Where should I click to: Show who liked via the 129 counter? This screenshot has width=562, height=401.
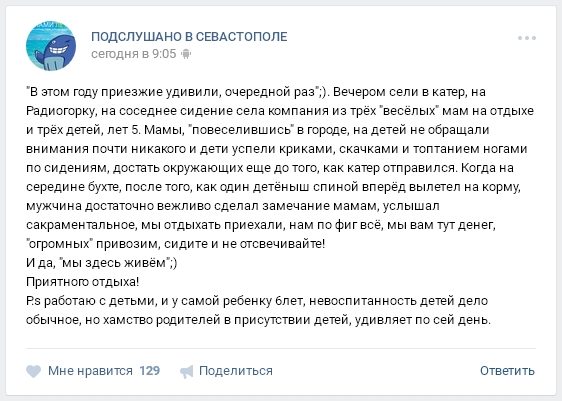pos(149,371)
